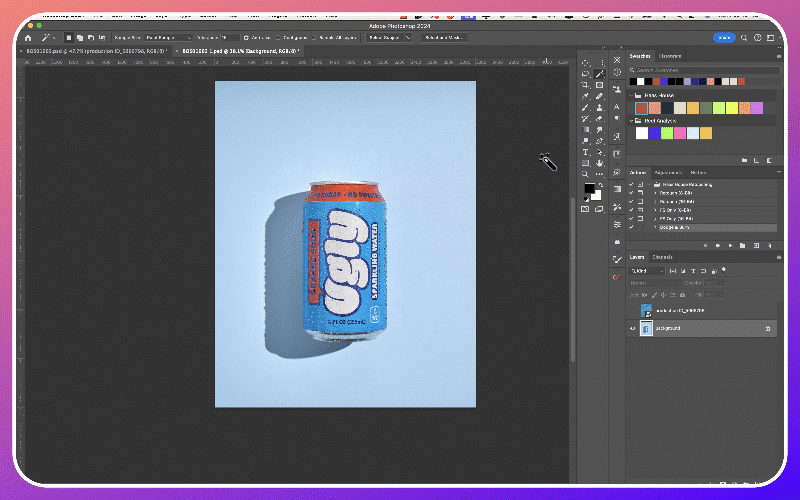Select the Healing Brush bandage tool

pos(599,96)
